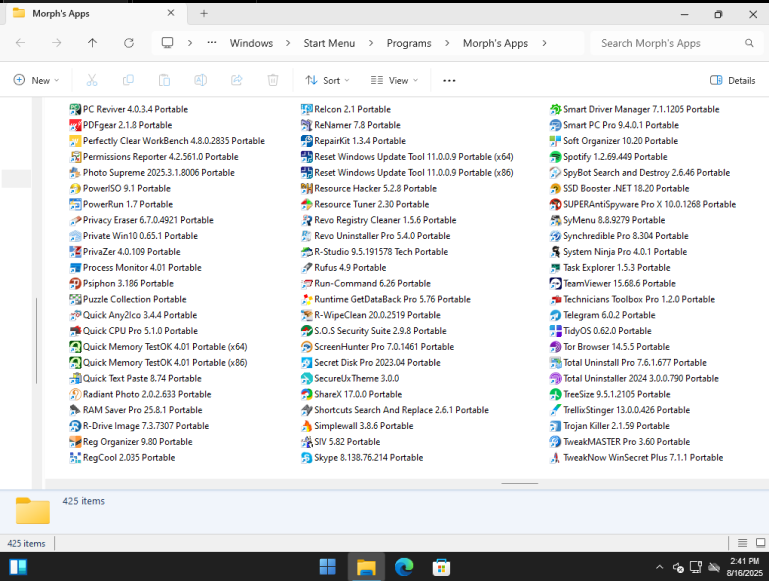
Task: Select the TeamViewer 15.68.6 Portable icon
Action: click(555, 283)
